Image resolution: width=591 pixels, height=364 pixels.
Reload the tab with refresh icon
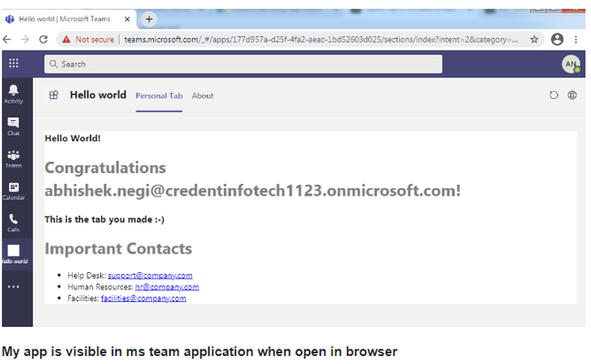554,96
